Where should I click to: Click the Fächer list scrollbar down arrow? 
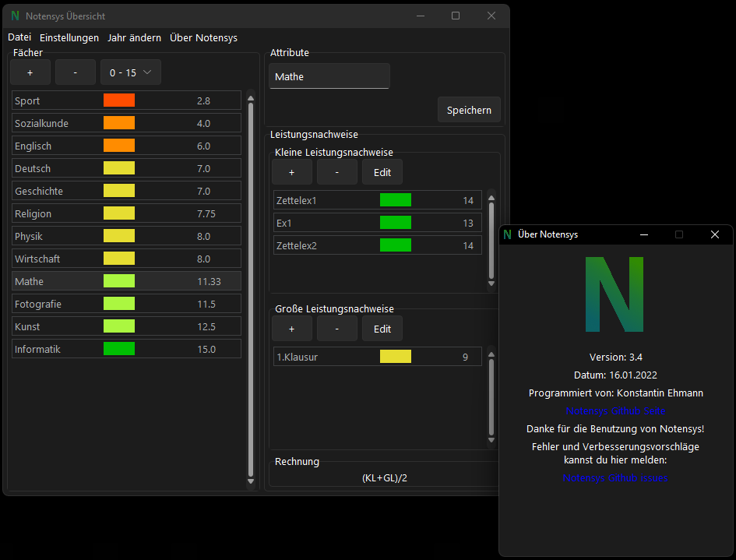coord(251,481)
